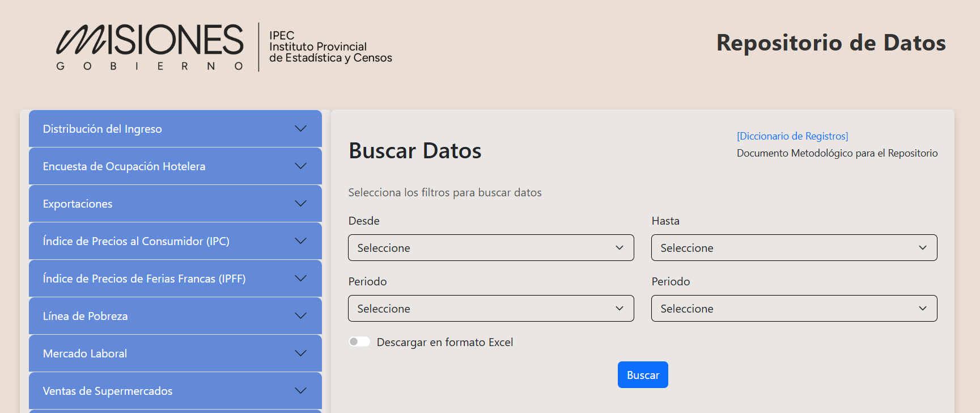This screenshot has width=980, height=413.
Task: Open the Desde dropdown
Action: 491,248
